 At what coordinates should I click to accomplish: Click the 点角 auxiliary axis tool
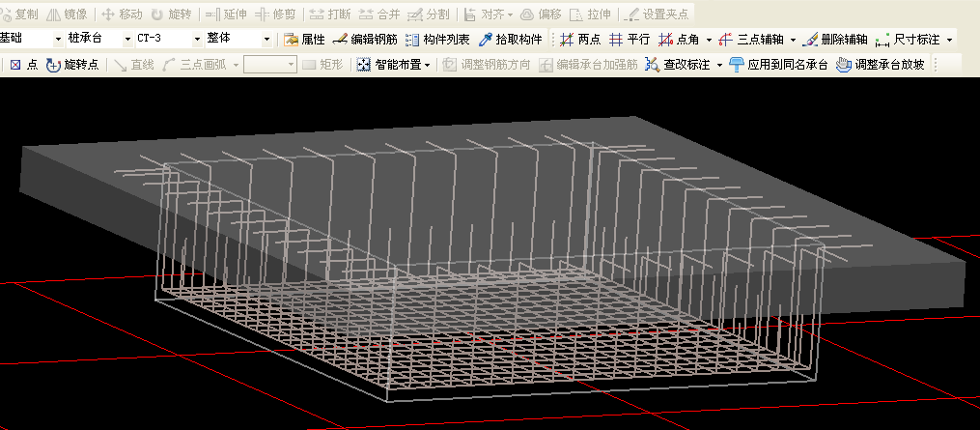679,40
